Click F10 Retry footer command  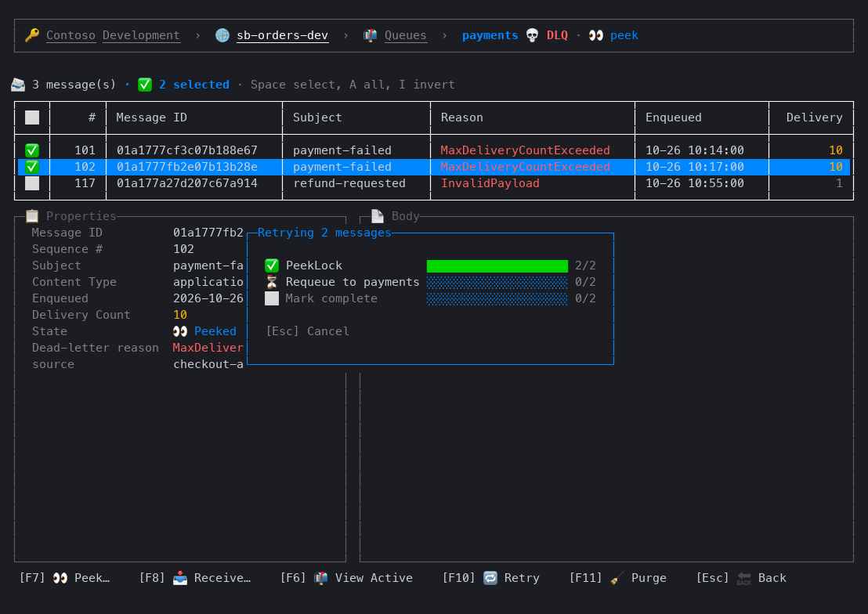click(x=490, y=578)
